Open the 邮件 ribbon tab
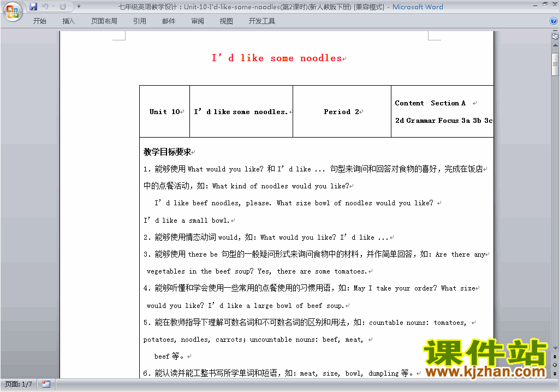 [169, 21]
